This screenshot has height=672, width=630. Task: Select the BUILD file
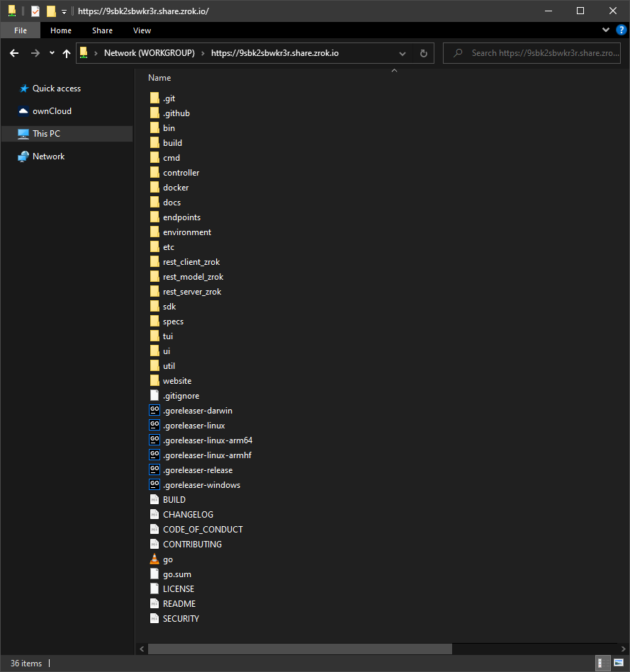[x=168, y=500]
